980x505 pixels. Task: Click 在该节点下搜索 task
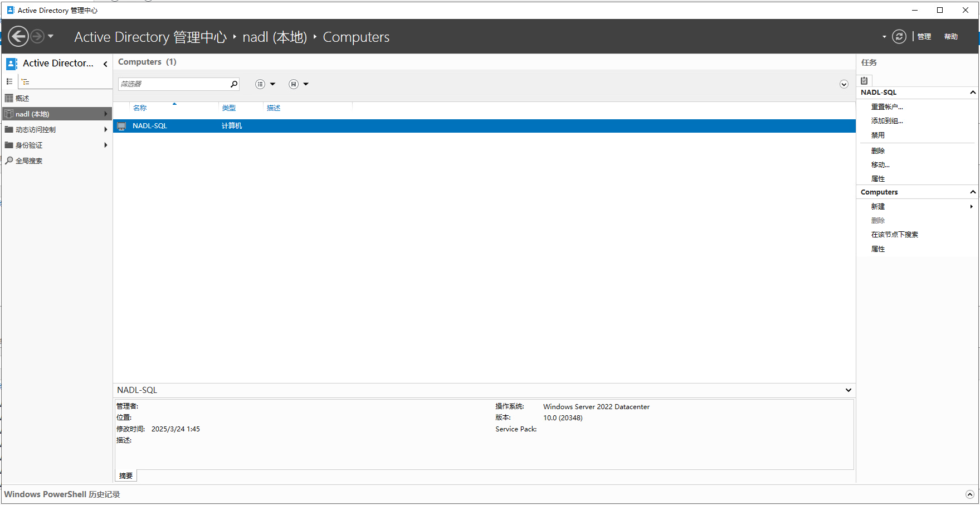tap(895, 235)
